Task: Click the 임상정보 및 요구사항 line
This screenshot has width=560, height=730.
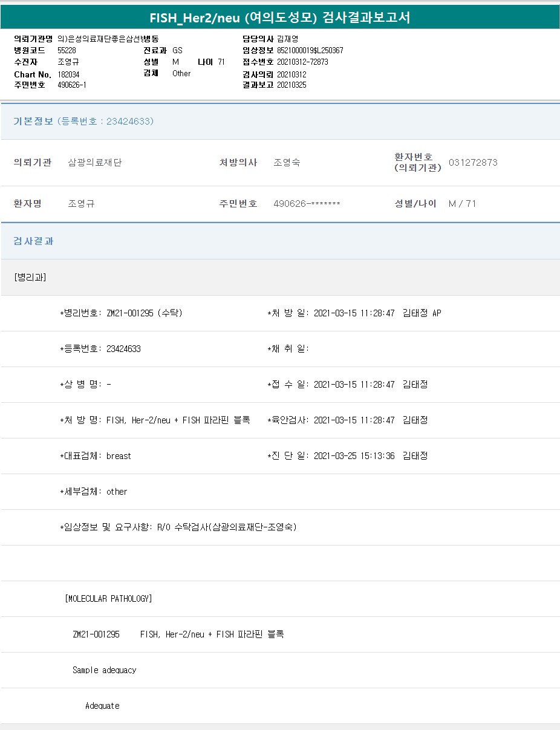Action: 178,527
